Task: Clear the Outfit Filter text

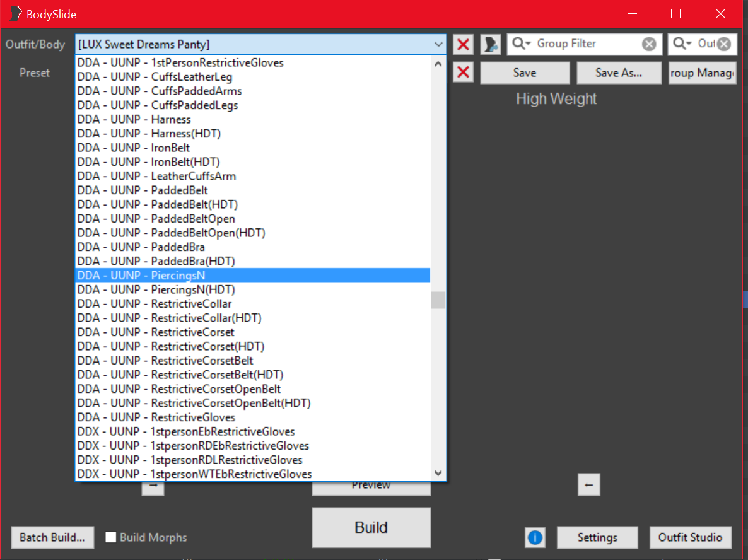Action: [723, 44]
